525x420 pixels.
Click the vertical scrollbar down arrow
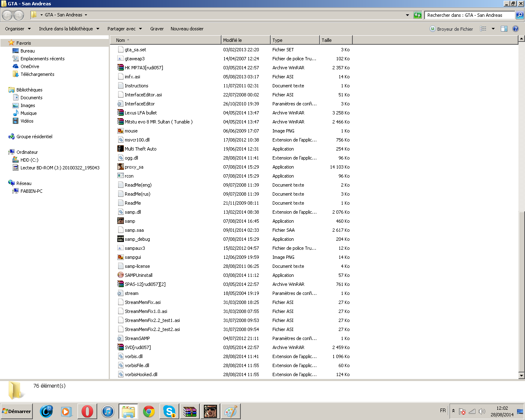pyautogui.click(x=521, y=375)
